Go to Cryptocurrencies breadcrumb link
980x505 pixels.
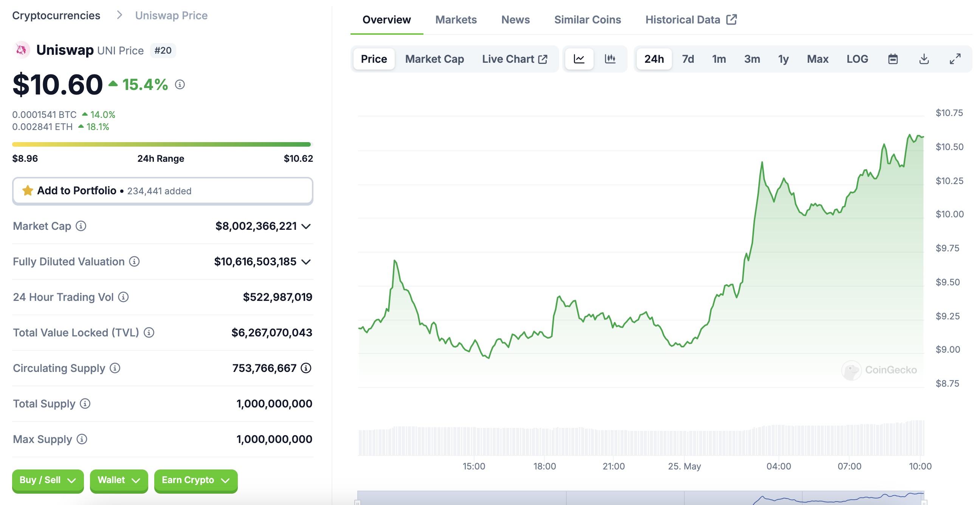56,15
